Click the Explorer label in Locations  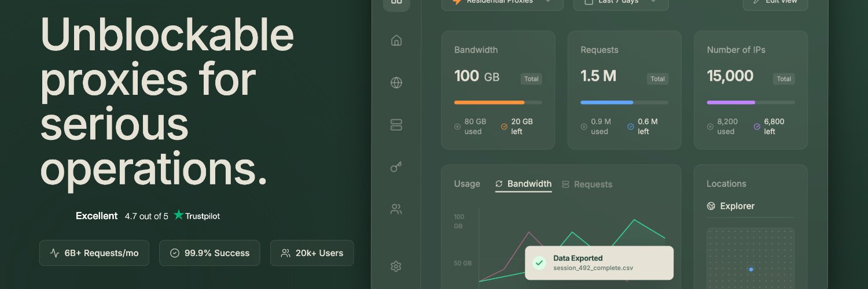pos(737,206)
